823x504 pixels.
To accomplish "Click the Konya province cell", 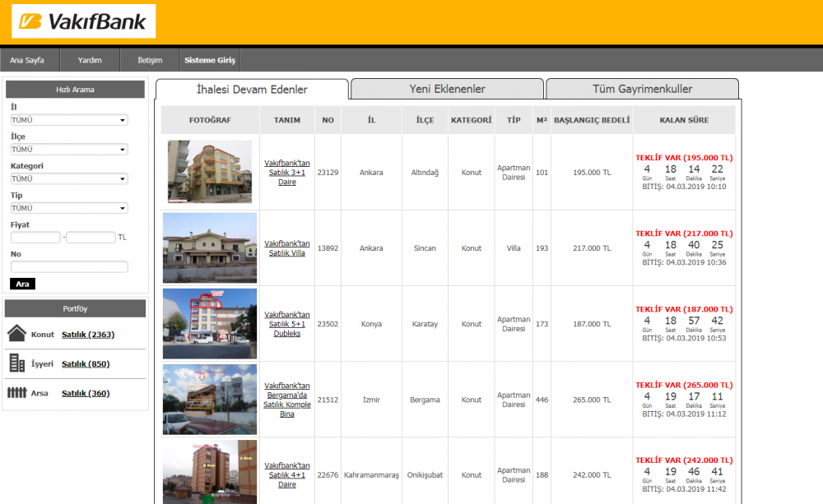I will click(x=372, y=324).
